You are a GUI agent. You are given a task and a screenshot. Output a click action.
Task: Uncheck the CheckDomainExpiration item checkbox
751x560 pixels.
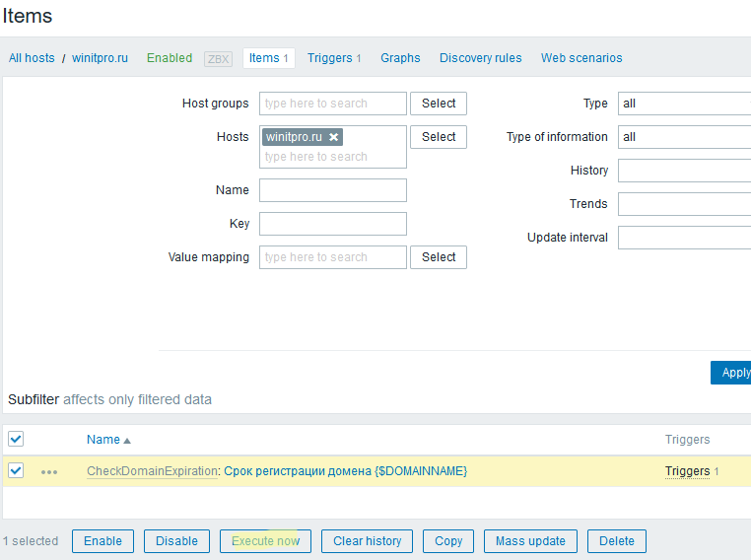pyautogui.click(x=16, y=470)
